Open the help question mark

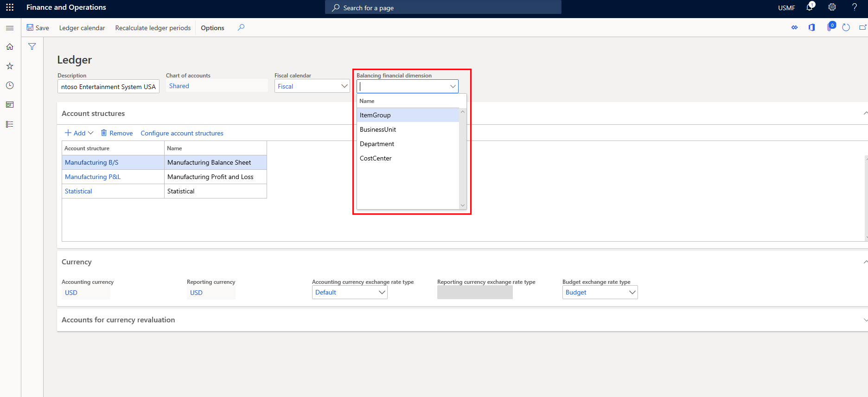855,7
